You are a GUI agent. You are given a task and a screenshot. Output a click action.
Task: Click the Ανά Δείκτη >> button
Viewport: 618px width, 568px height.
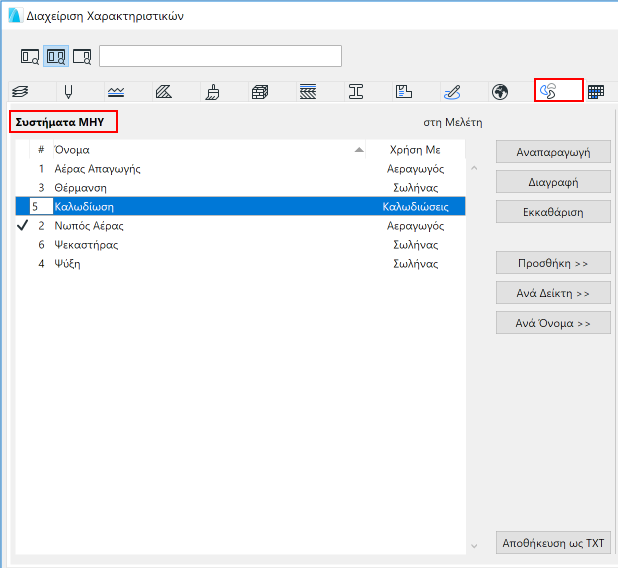tap(553, 293)
